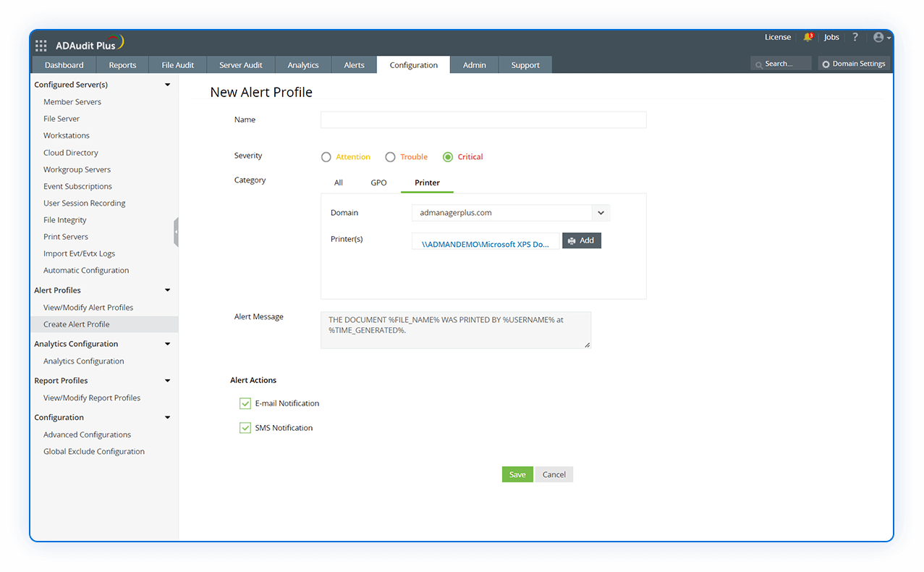The height and width of the screenshot is (572, 924).
Task: Open the Admin tab
Action: coord(475,65)
